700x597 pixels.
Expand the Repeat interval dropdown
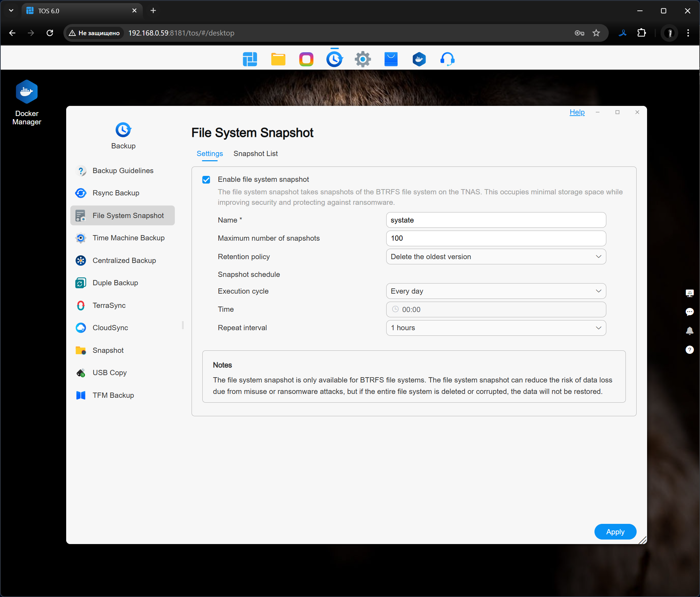coord(496,328)
